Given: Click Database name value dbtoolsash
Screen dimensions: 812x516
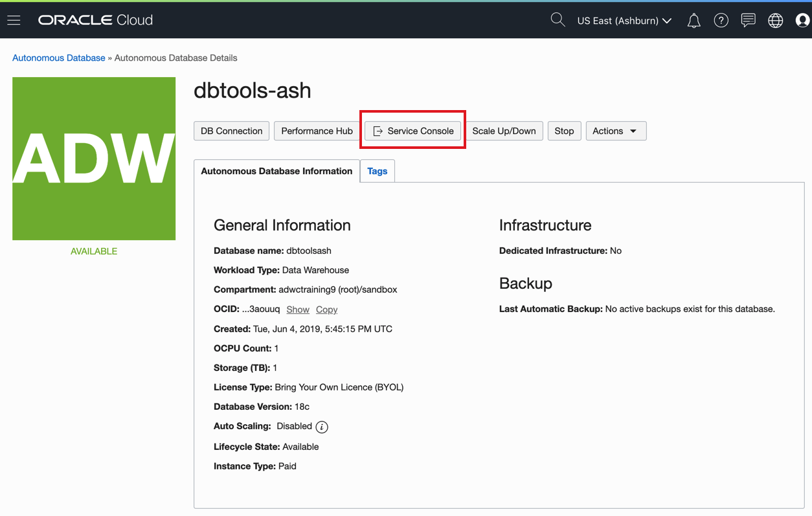Looking at the screenshot, I should pyautogui.click(x=309, y=251).
